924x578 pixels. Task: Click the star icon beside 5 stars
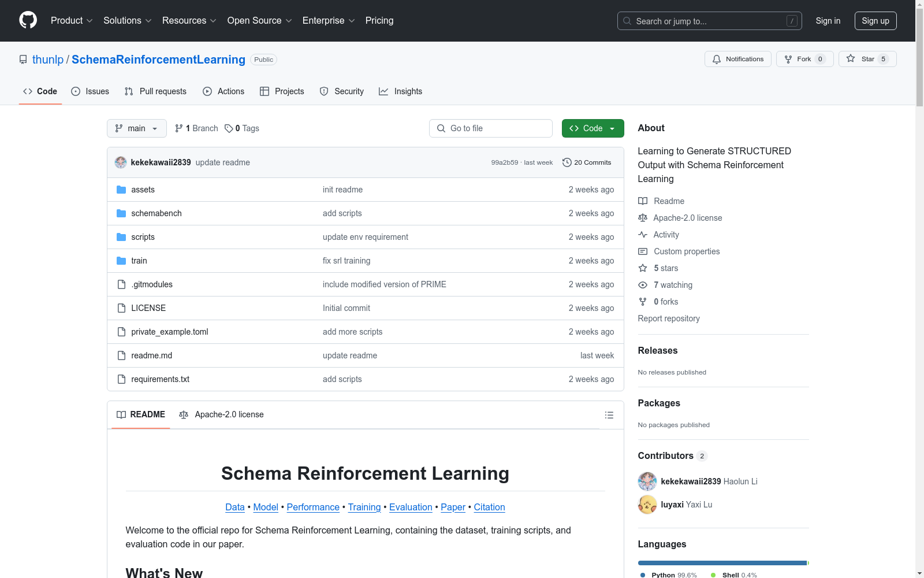click(x=643, y=268)
